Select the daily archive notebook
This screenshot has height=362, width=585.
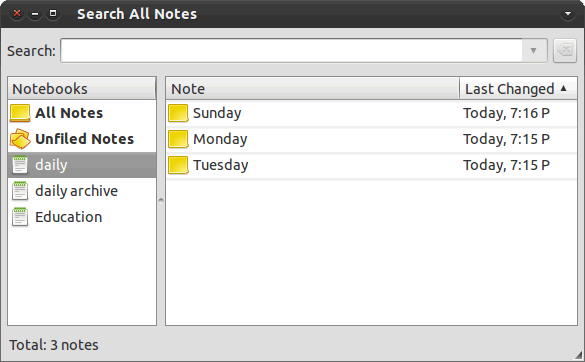tap(82, 191)
